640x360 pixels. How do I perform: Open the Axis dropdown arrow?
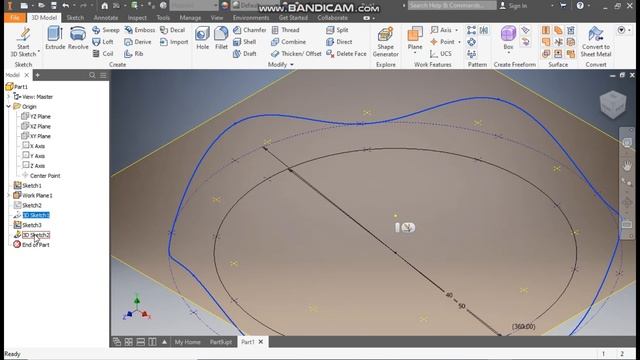(457, 30)
